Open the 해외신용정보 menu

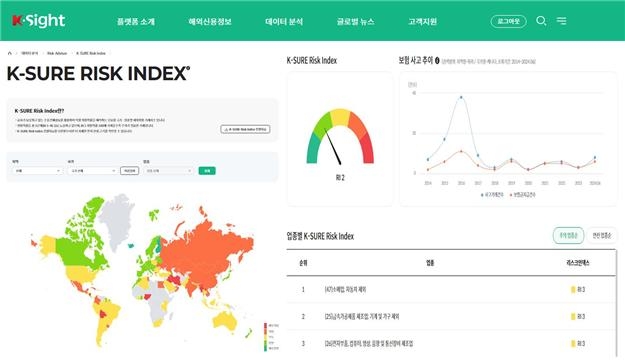point(210,22)
